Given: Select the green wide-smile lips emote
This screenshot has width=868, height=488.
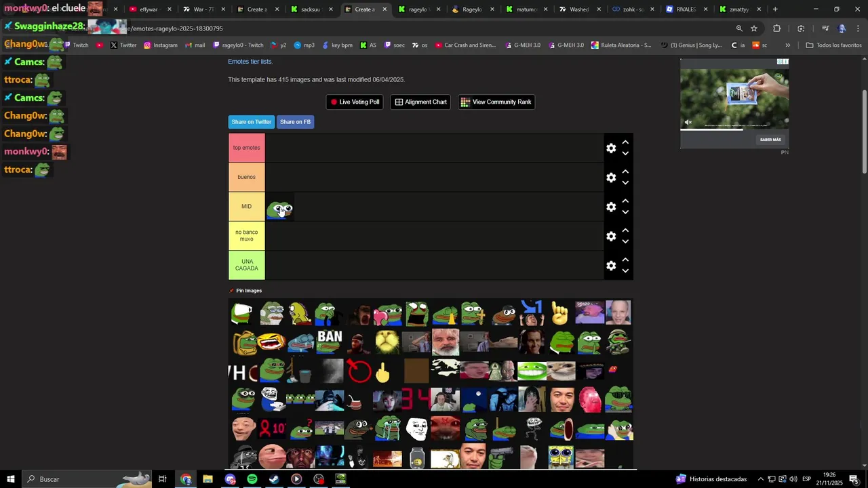Looking at the screenshot, I should point(532,371).
